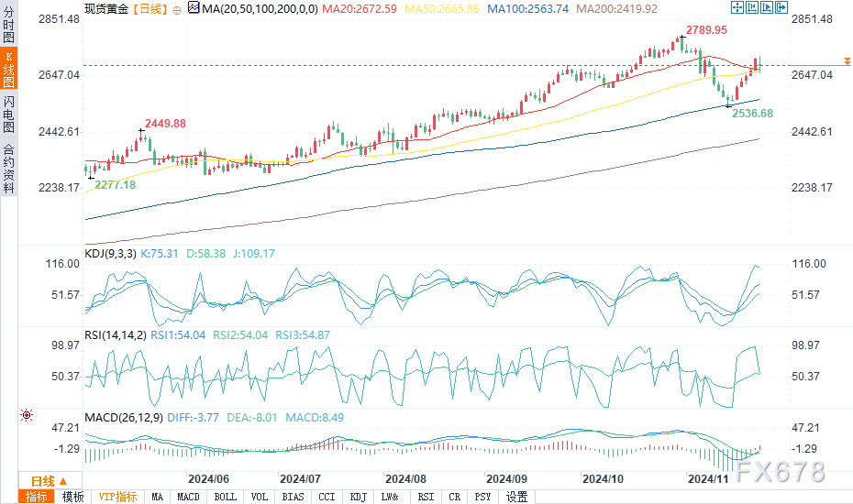Click the MA indicator chart icon
853x504 pixels.
coord(194,7)
